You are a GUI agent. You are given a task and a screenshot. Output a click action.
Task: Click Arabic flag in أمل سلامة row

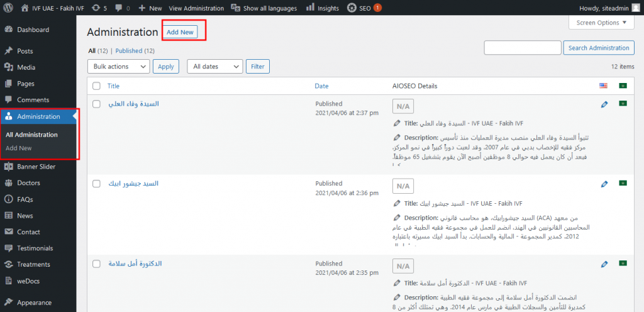[x=623, y=263]
